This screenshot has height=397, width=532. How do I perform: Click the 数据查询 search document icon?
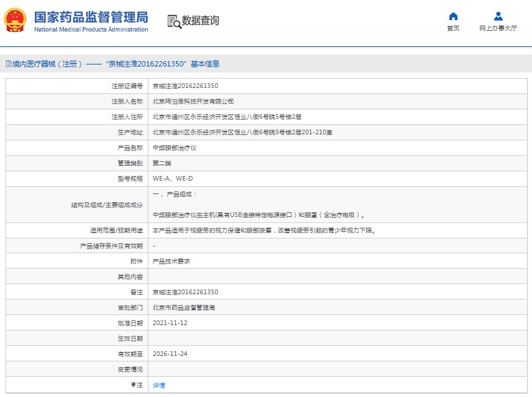pyautogui.click(x=175, y=21)
